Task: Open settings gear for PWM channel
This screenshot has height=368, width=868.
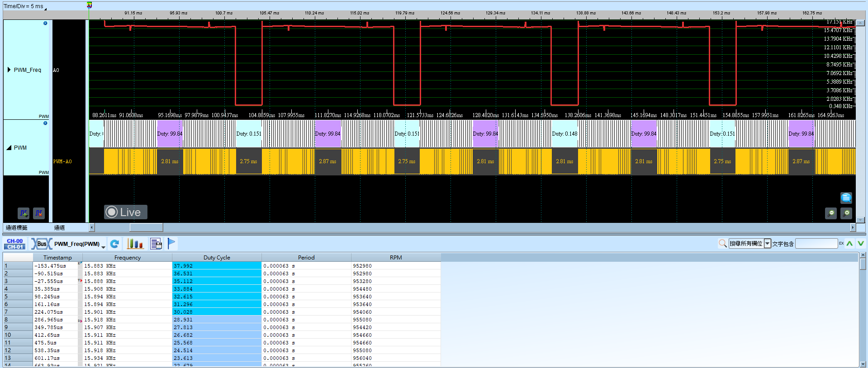Action: (x=45, y=123)
